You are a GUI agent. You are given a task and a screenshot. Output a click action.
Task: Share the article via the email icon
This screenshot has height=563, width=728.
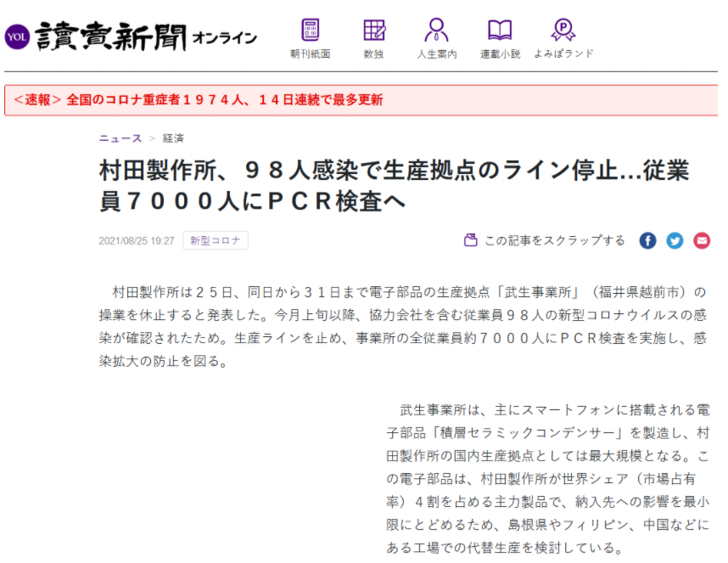(x=702, y=240)
